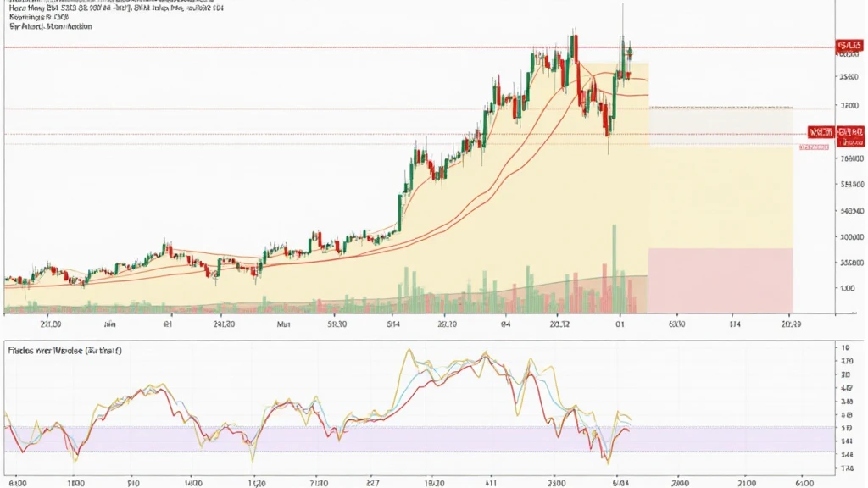Image resolution: width=868 pixels, height=488 pixels.
Task: Open the oscillator pane legend label
Action: (x=64, y=349)
